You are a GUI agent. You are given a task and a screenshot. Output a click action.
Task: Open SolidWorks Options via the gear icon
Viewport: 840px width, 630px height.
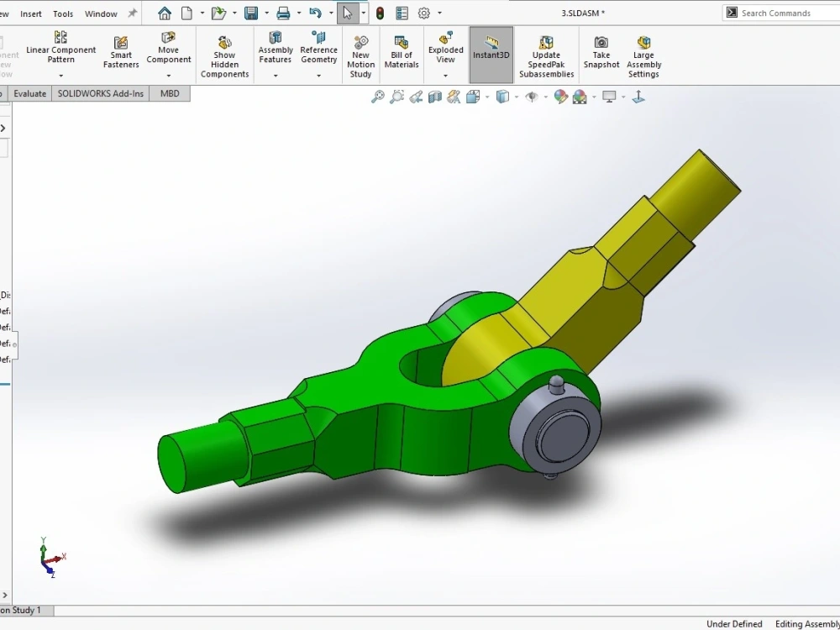pyautogui.click(x=424, y=13)
